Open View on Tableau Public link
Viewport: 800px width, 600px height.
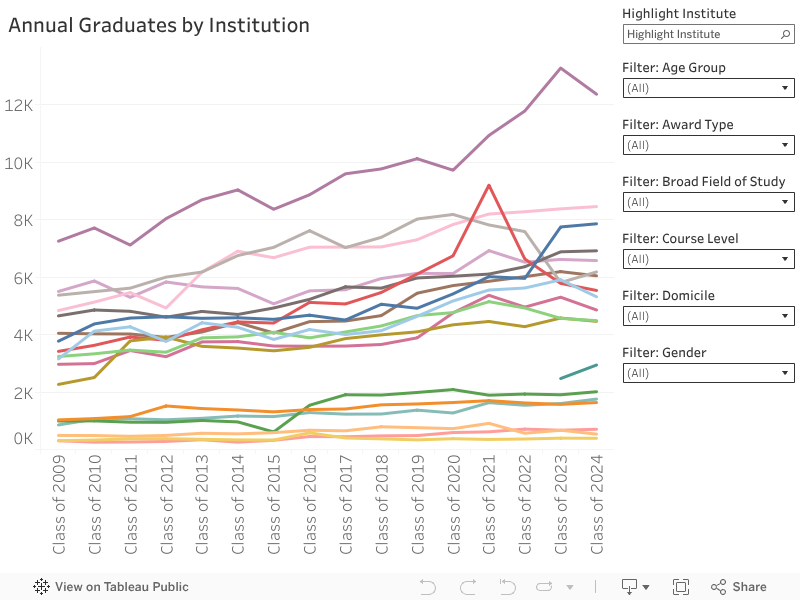(120, 587)
